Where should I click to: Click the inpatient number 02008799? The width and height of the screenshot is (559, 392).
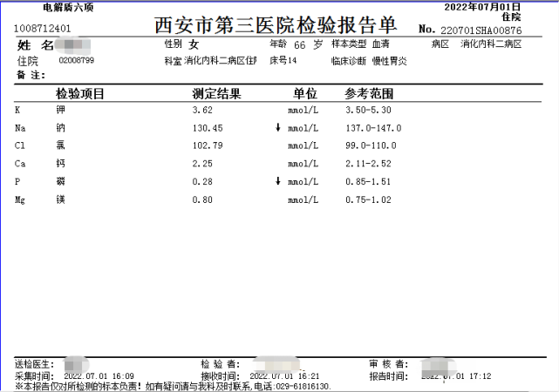point(76,60)
